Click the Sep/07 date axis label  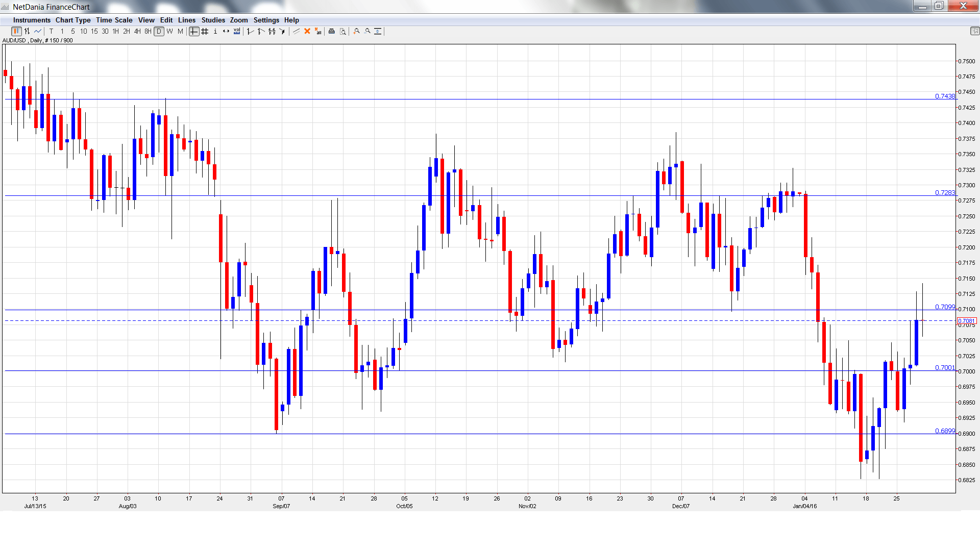coord(281,507)
